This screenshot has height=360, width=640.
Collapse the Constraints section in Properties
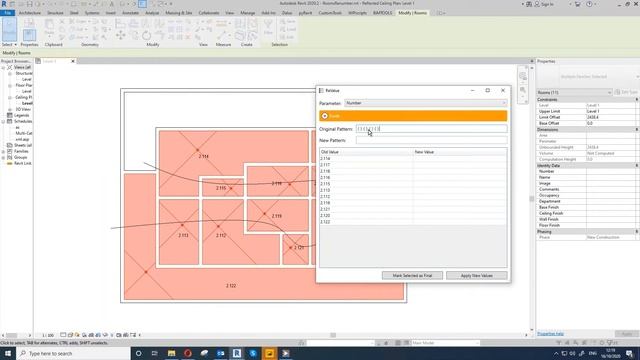tap(636, 100)
